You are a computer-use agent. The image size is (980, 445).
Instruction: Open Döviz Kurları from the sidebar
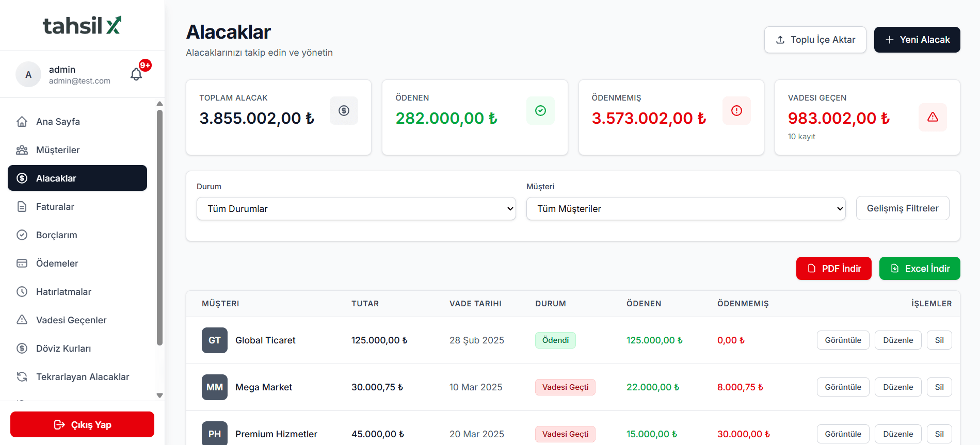click(63, 349)
